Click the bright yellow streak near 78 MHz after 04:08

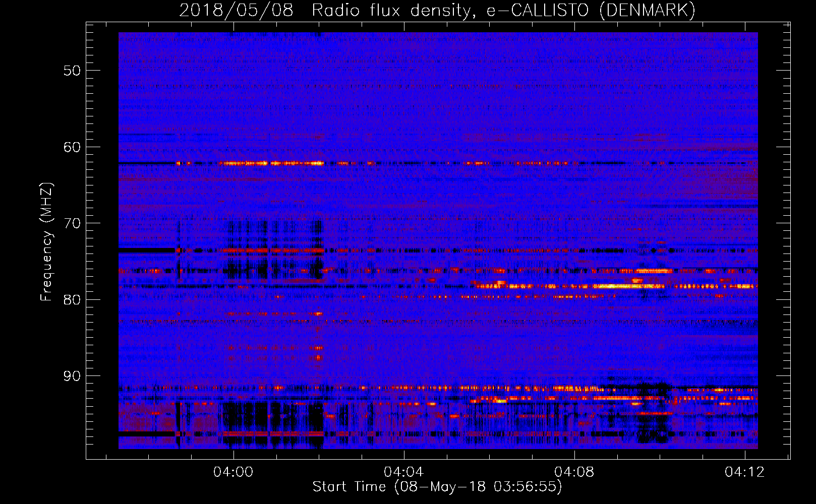point(628,286)
